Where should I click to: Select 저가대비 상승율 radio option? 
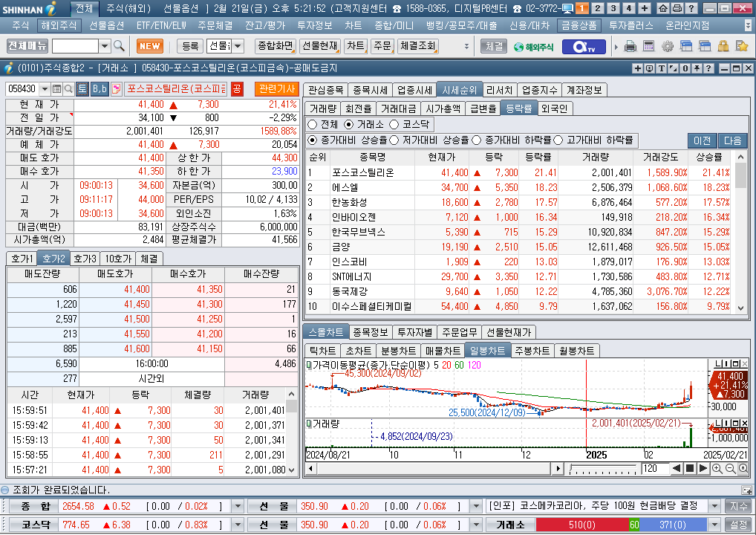click(x=394, y=140)
